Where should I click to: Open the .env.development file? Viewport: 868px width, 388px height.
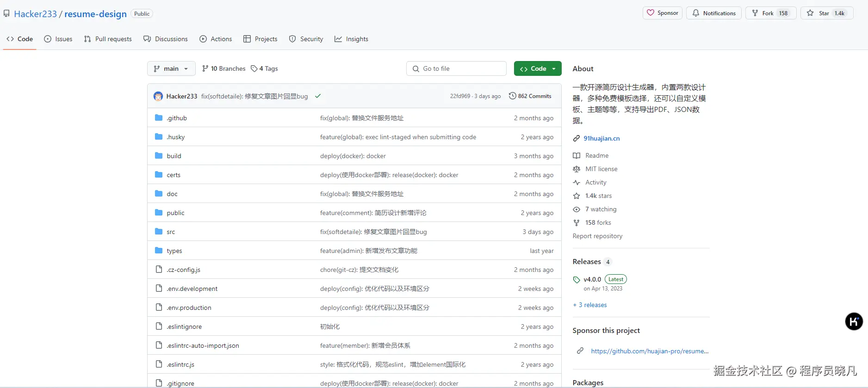coord(192,289)
